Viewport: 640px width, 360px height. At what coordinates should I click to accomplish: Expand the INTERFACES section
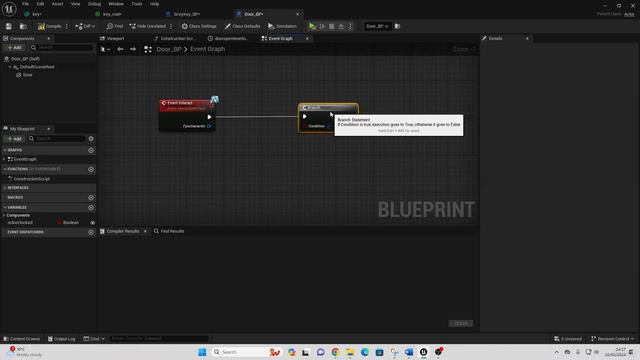(x=5, y=188)
